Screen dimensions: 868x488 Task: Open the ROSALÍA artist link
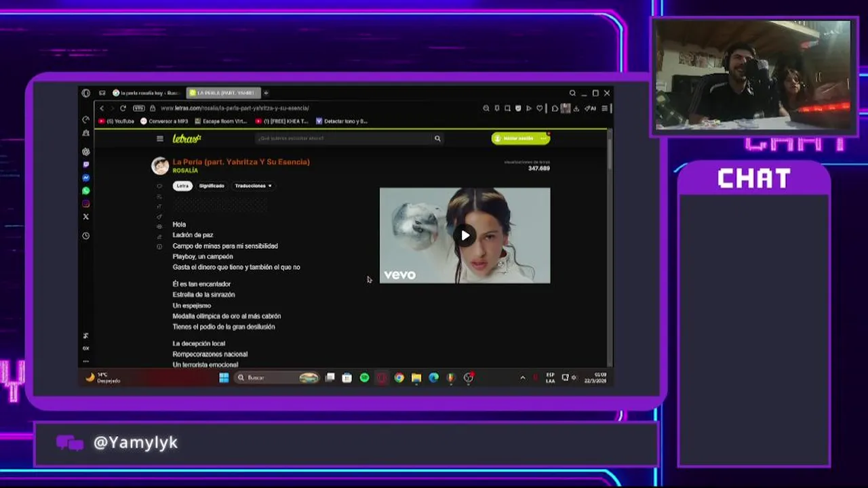point(185,171)
